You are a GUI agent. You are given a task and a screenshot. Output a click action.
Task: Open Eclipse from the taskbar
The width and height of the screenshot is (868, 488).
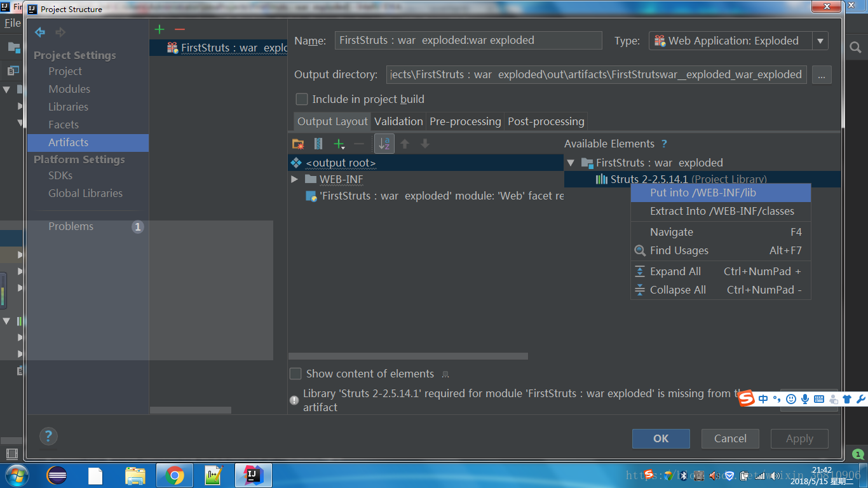[x=57, y=475]
